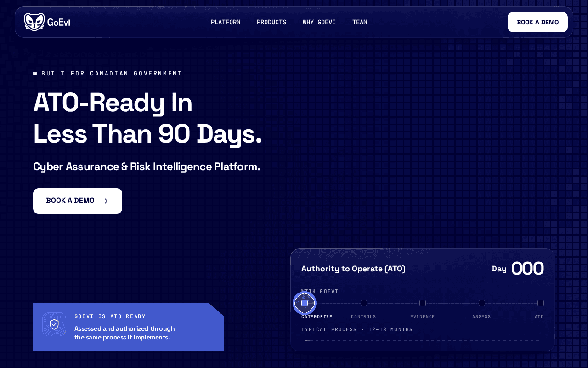Screen dimensions: 588x368
Task: Click the 'Authority to Operate (ATO)' title
Action: (x=353, y=269)
